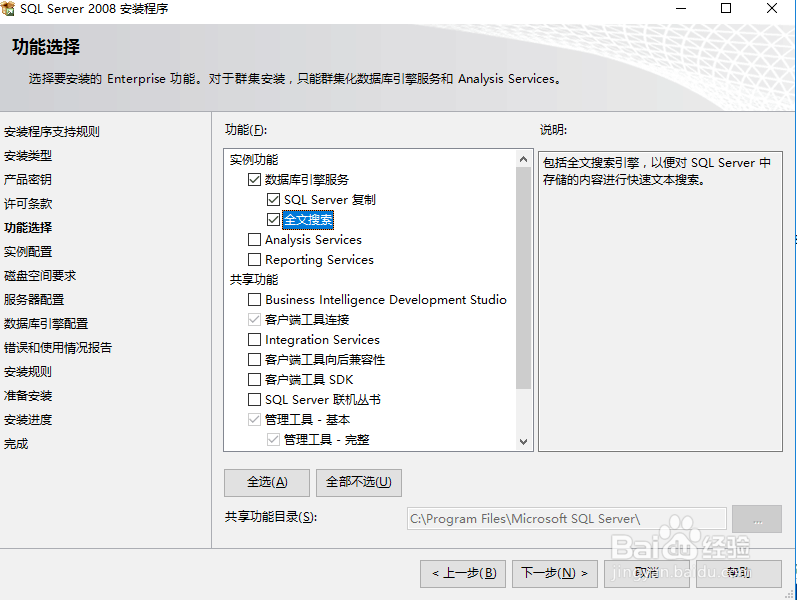
Task: Select the 服务器配置 step
Action: coord(34,299)
